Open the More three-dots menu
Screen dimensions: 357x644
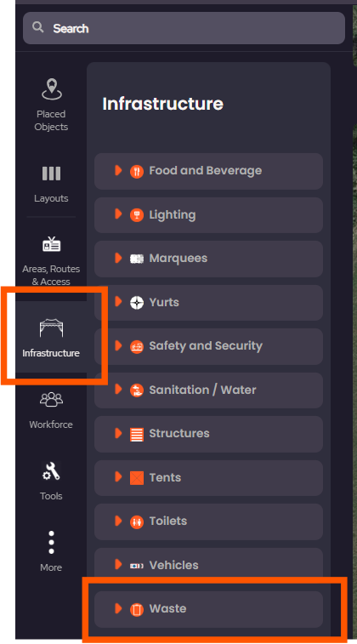(x=51, y=542)
